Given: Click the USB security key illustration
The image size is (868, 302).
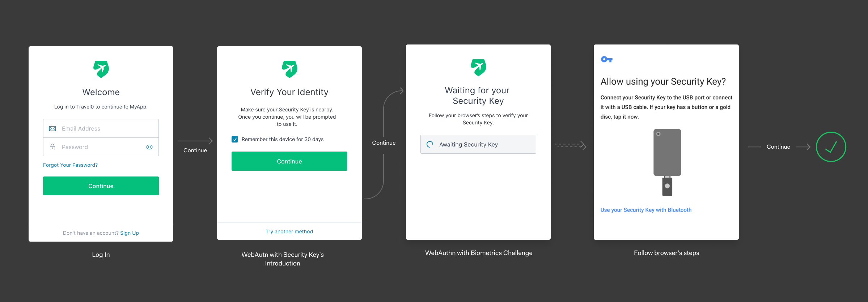Looking at the screenshot, I should pos(667,163).
